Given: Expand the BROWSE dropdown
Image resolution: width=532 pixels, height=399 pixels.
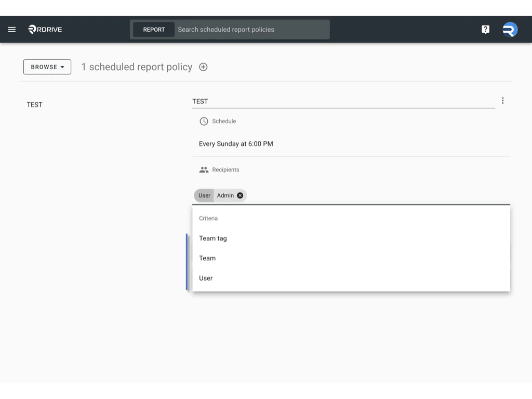Looking at the screenshot, I should 47,66.
